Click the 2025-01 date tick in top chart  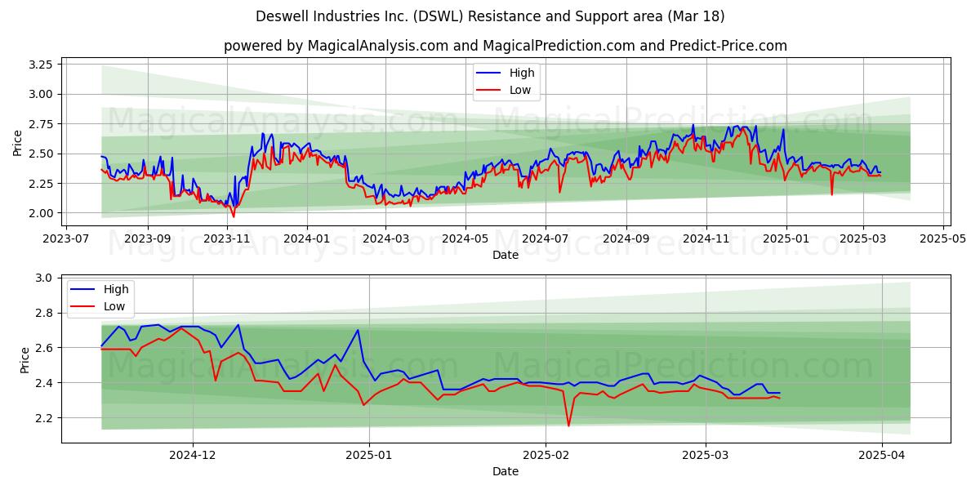click(786, 238)
